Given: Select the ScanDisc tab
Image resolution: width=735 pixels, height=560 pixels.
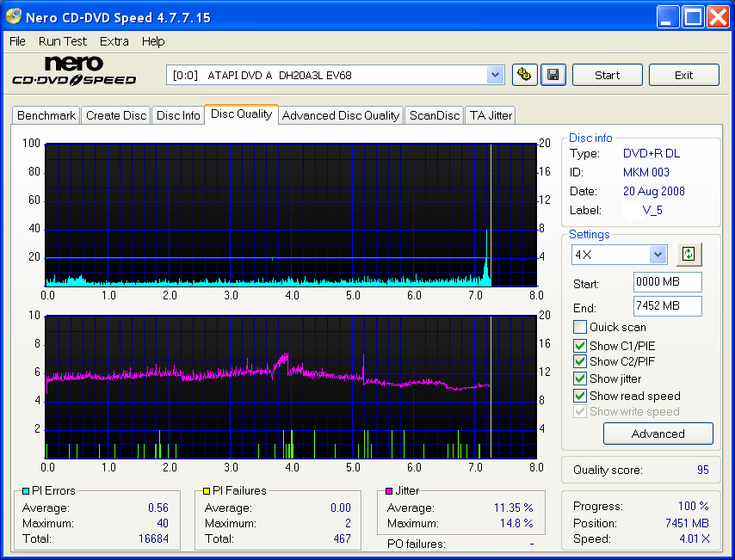Looking at the screenshot, I should [x=434, y=114].
